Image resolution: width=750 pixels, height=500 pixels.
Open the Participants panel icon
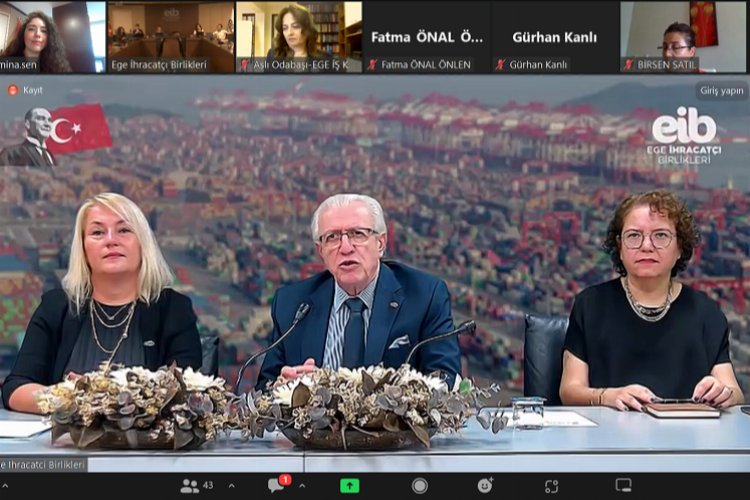pyautogui.click(x=189, y=485)
